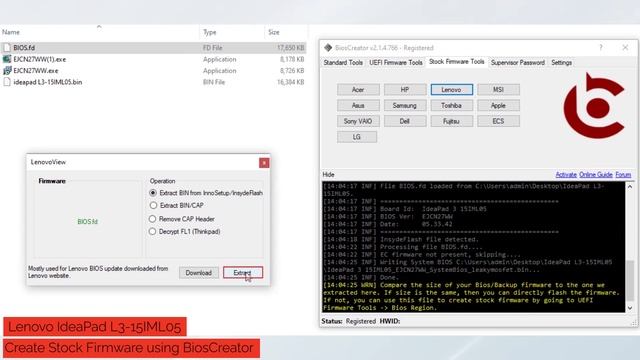Click the Apple vendor button

[498, 105]
